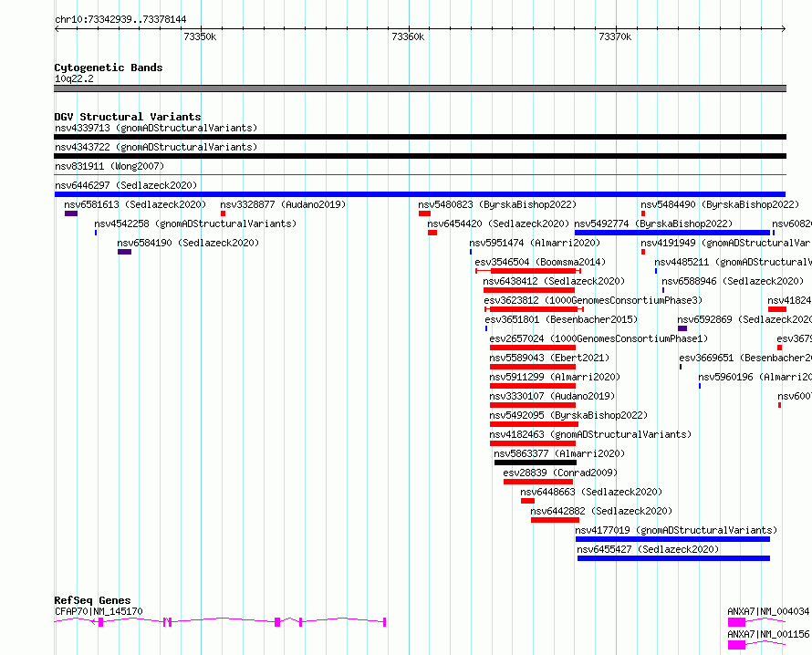812x655 pixels.
Task: Select the purple bar under nsv6581613
Action: 71,213
